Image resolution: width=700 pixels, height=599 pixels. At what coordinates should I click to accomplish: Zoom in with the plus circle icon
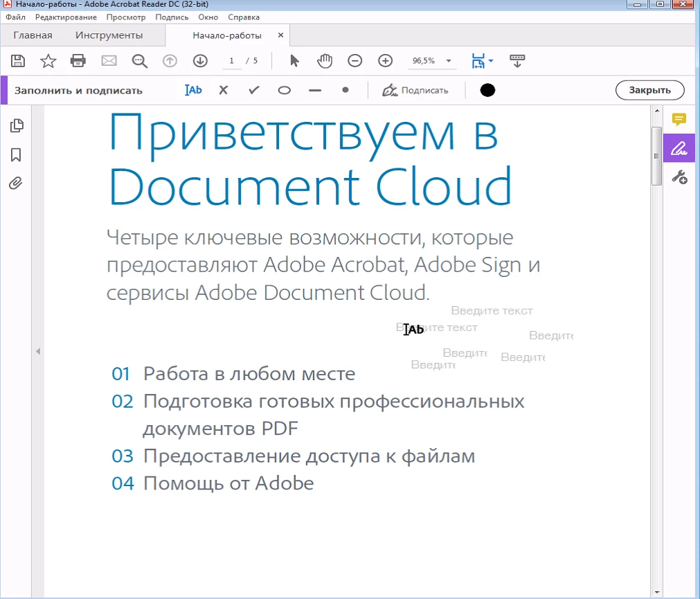click(385, 61)
